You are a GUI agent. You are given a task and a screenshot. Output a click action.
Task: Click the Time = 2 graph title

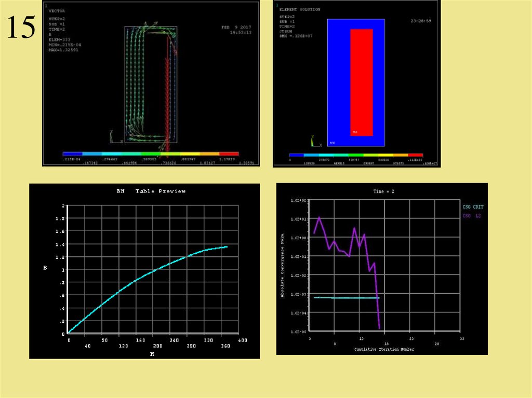click(383, 191)
